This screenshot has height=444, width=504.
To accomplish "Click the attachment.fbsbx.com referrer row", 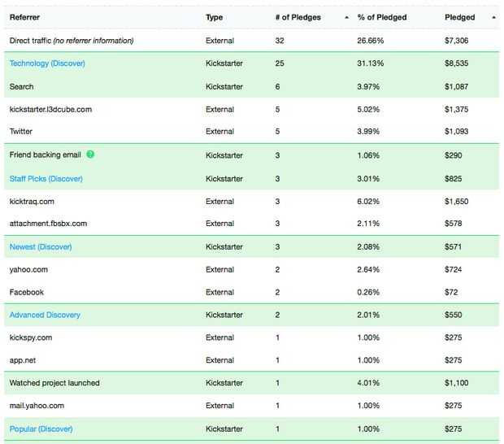I will coord(48,224).
